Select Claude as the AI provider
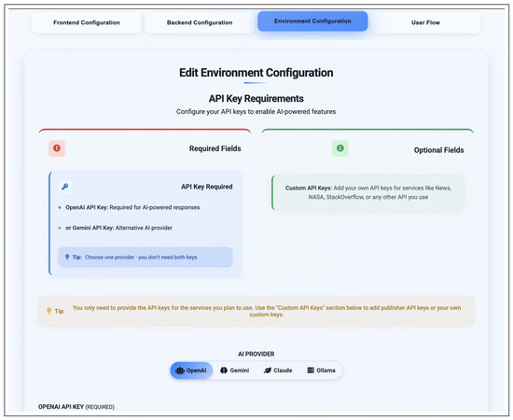 point(278,371)
